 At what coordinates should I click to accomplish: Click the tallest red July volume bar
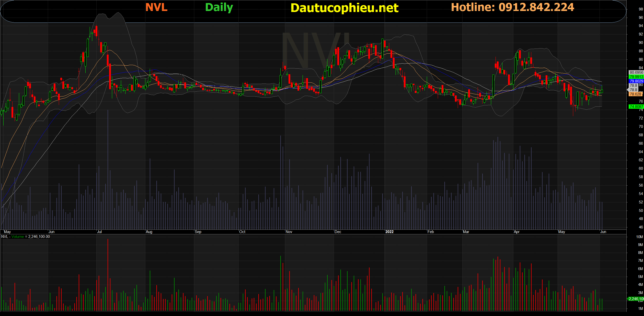tap(108, 274)
